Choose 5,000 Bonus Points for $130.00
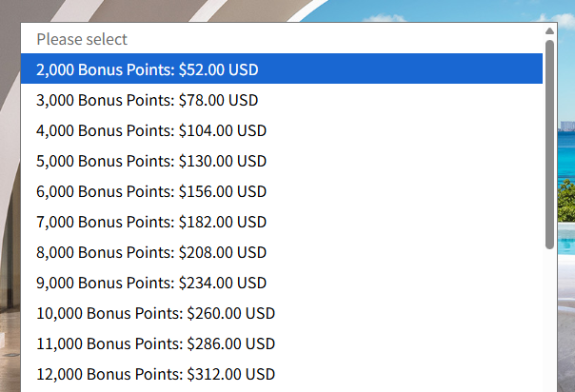Image resolution: width=575 pixels, height=392 pixels. click(x=151, y=161)
